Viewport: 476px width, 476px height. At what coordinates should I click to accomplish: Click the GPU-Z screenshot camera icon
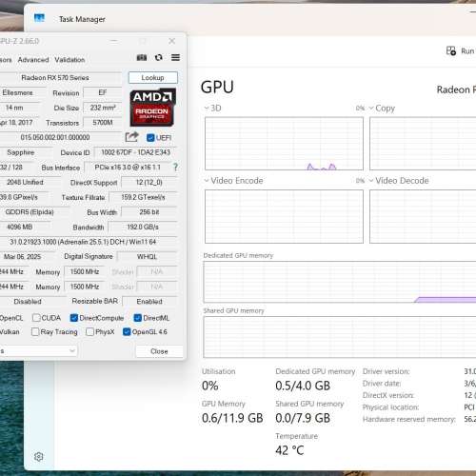point(142,57)
